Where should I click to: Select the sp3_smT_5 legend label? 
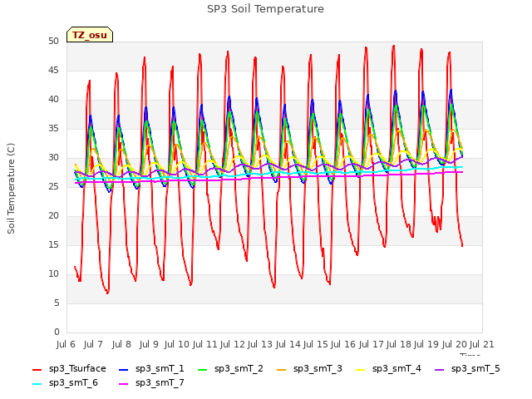click(475, 369)
